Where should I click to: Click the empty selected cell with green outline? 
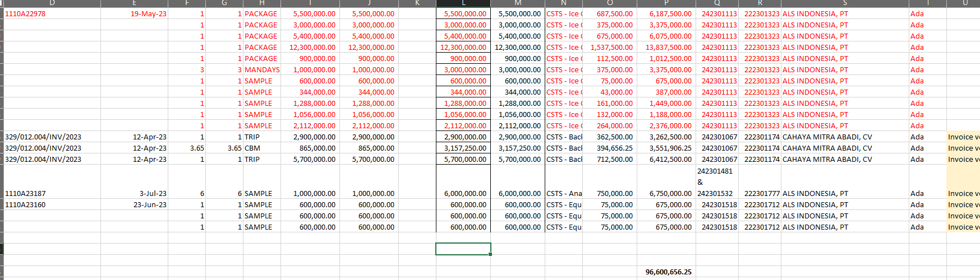coord(463,249)
